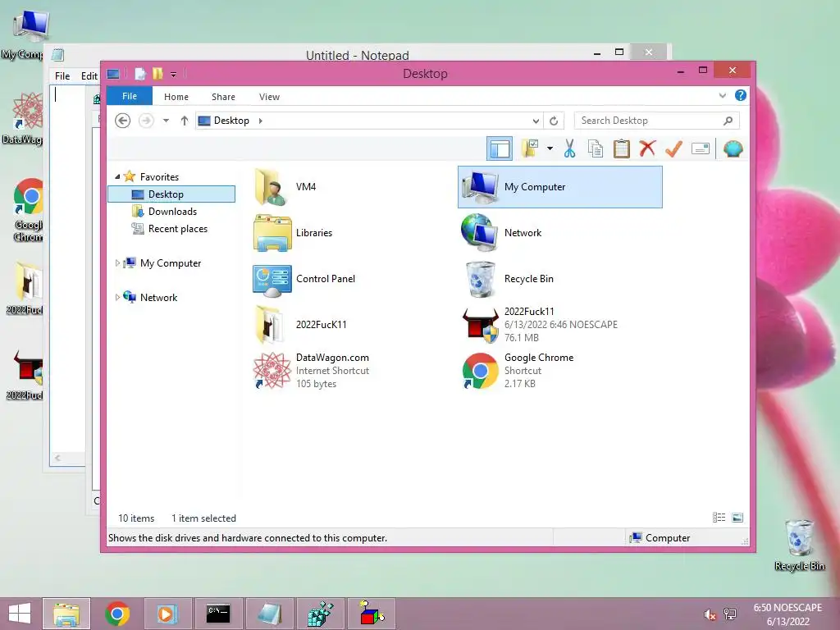The width and height of the screenshot is (840, 630).
Task: Switch to details view in status bar
Action: coord(719,518)
